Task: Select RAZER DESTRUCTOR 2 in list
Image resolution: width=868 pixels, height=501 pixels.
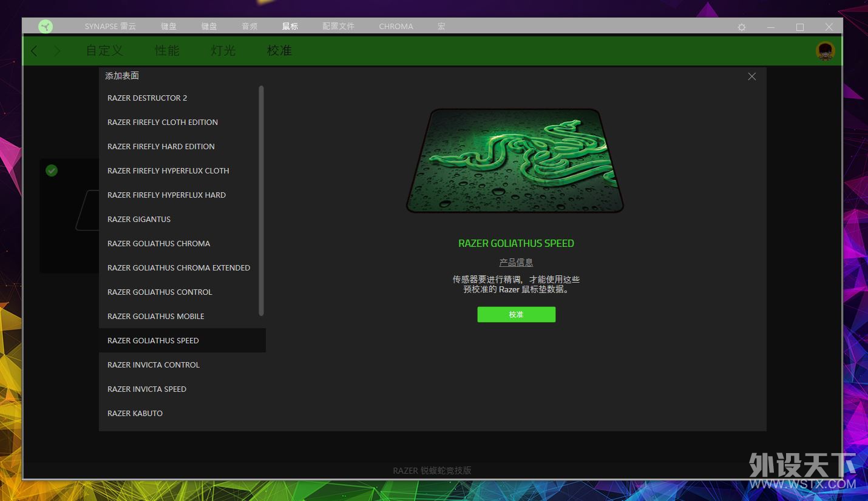Action: [x=182, y=98]
